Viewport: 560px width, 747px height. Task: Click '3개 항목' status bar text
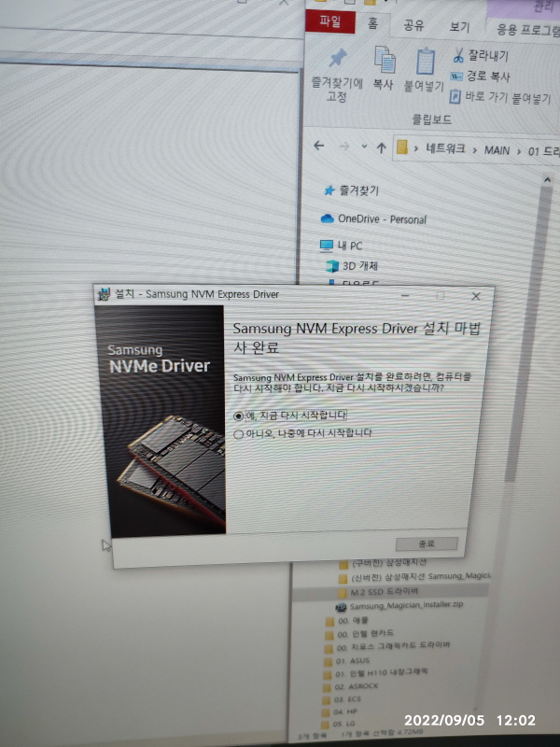pos(312,736)
